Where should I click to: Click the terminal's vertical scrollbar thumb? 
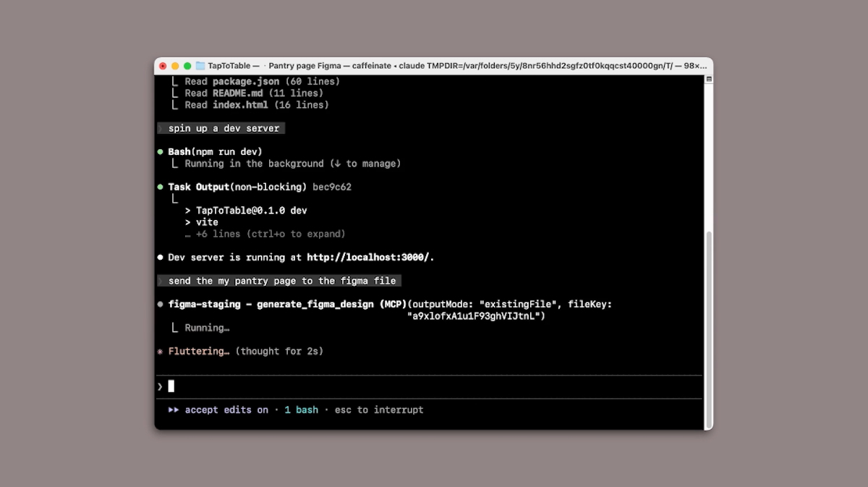pyautogui.click(x=708, y=326)
